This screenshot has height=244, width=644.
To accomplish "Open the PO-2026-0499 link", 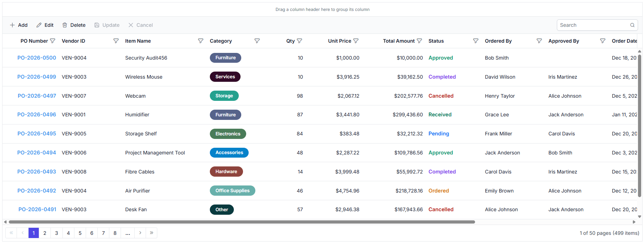I will tap(37, 77).
